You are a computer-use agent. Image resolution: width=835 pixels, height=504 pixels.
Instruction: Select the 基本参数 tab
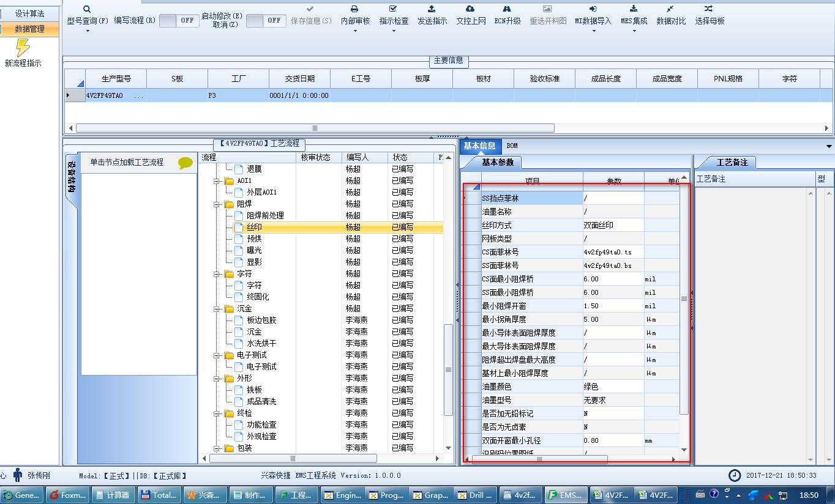[497, 163]
